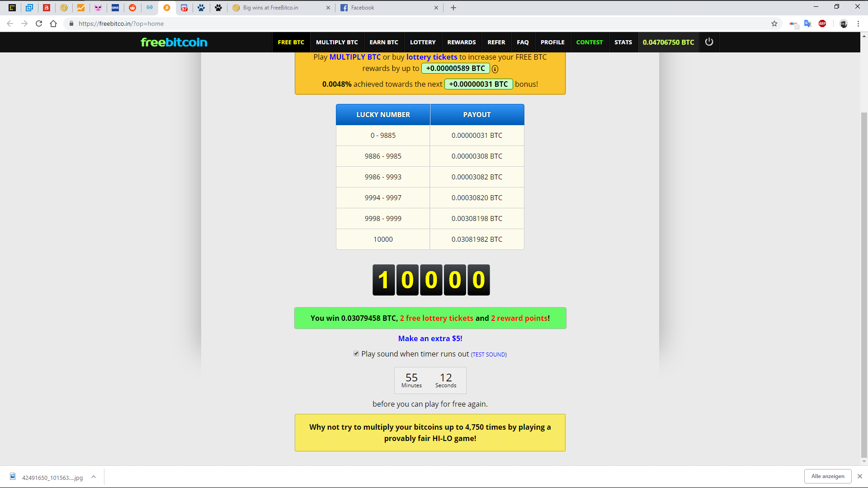868x488 pixels.
Task: Open the MULTIPLY BTC menu item
Action: point(337,42)
